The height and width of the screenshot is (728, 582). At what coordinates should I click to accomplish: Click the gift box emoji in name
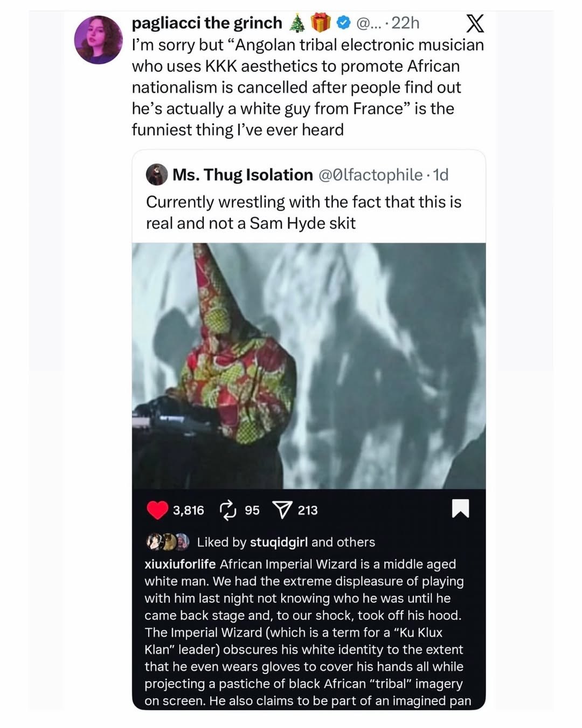[x=321, y=23]
